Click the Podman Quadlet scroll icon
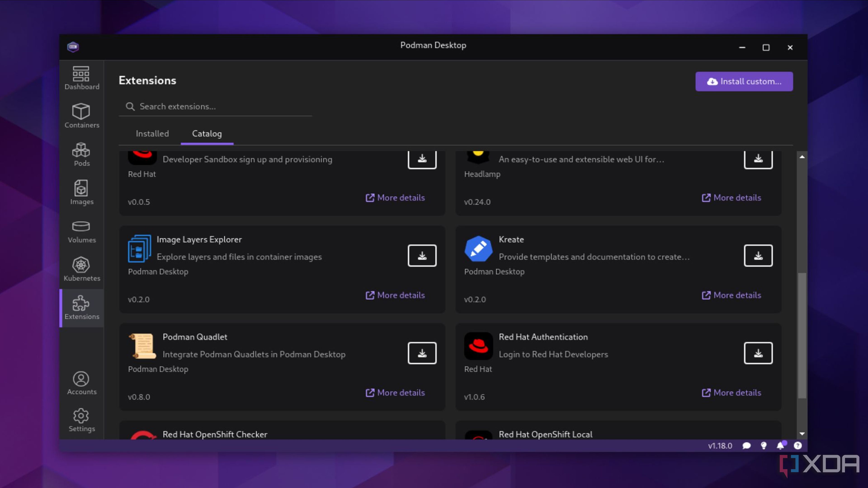 pos(143,346)
